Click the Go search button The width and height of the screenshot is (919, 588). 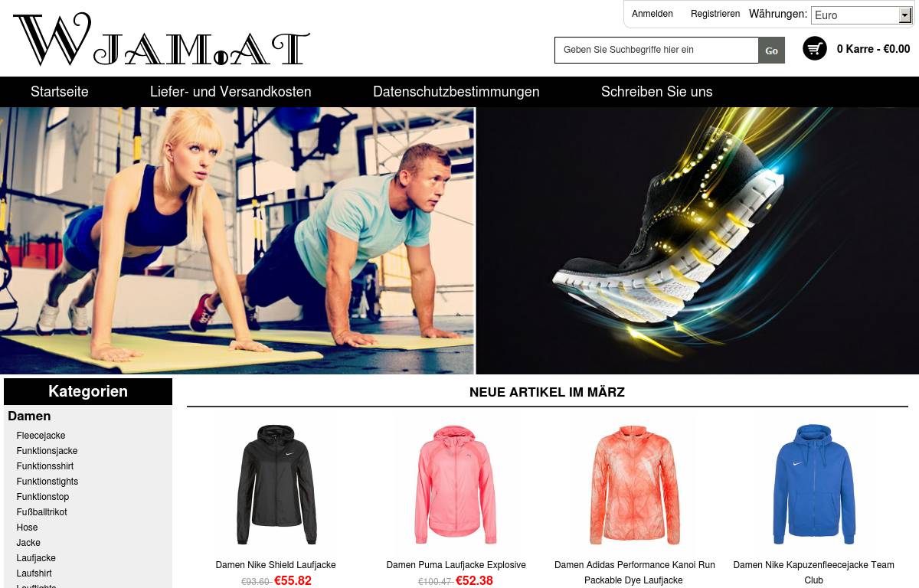point(771,51)
